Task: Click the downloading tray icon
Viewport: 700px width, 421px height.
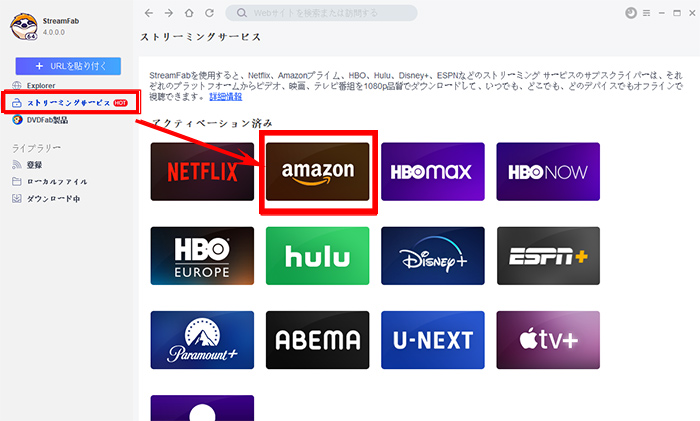Action: (17, 199)
